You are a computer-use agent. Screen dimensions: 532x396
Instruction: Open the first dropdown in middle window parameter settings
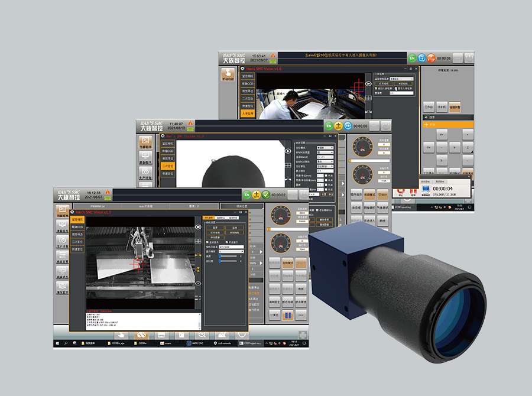pos(324,147)
